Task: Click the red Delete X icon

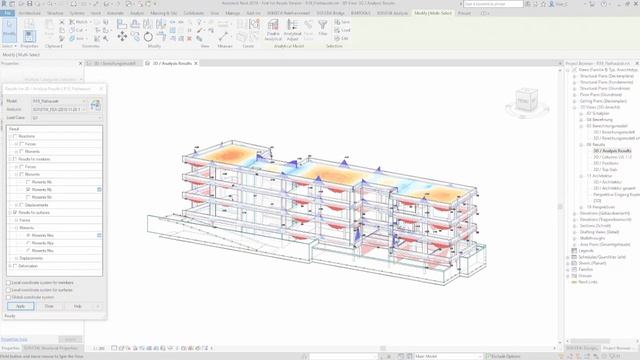Action: pos(189,39)
